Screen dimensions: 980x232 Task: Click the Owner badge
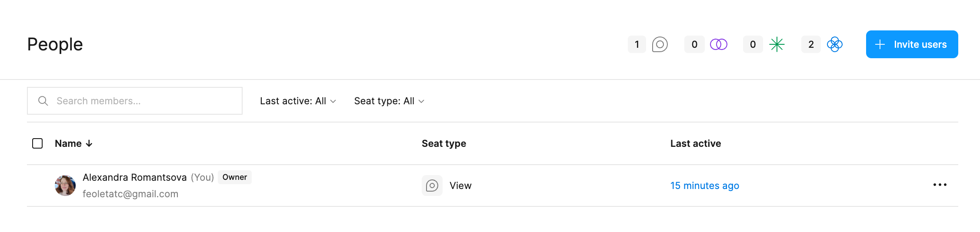pyautogui.click(x=234, y=177)
